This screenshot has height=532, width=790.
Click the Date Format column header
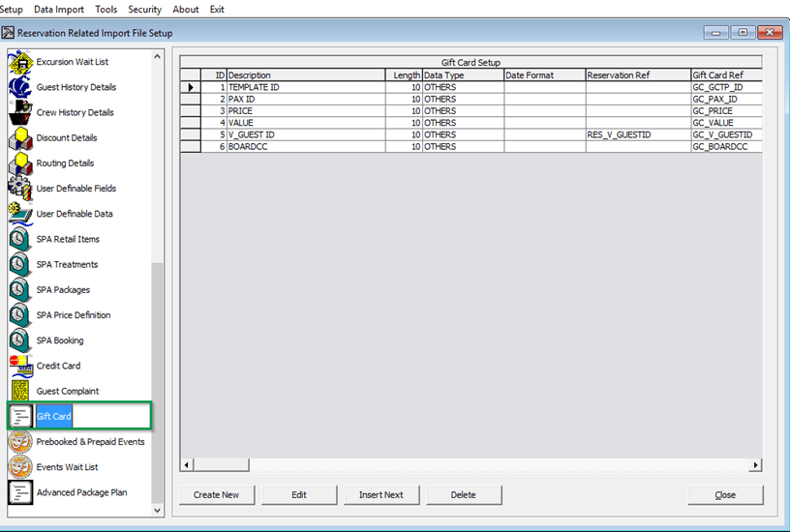[545, 75]
